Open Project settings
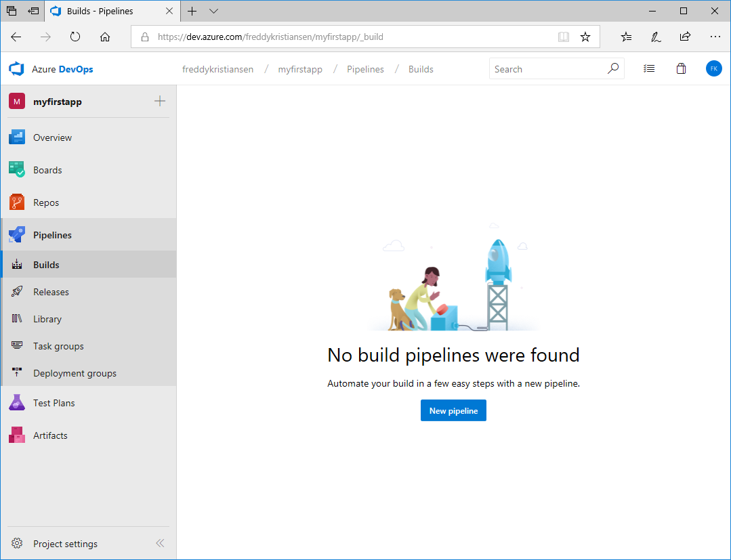The height and width of the screenshot is (560, 731). pos(65,544)
